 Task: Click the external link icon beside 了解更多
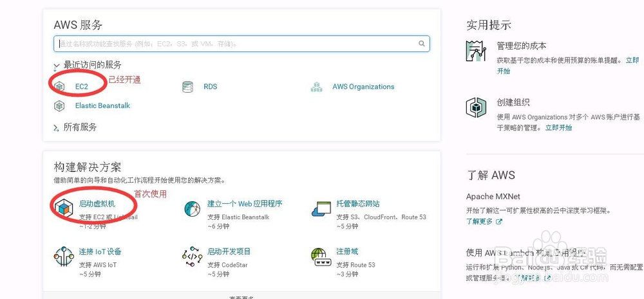499,221
